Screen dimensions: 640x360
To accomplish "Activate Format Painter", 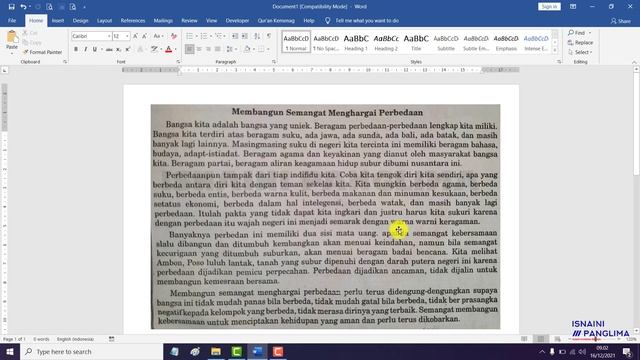I will coord(42,52).
